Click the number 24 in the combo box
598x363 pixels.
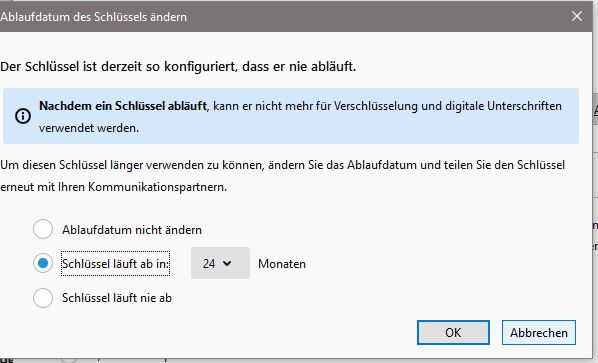click(x=209, y=263)
